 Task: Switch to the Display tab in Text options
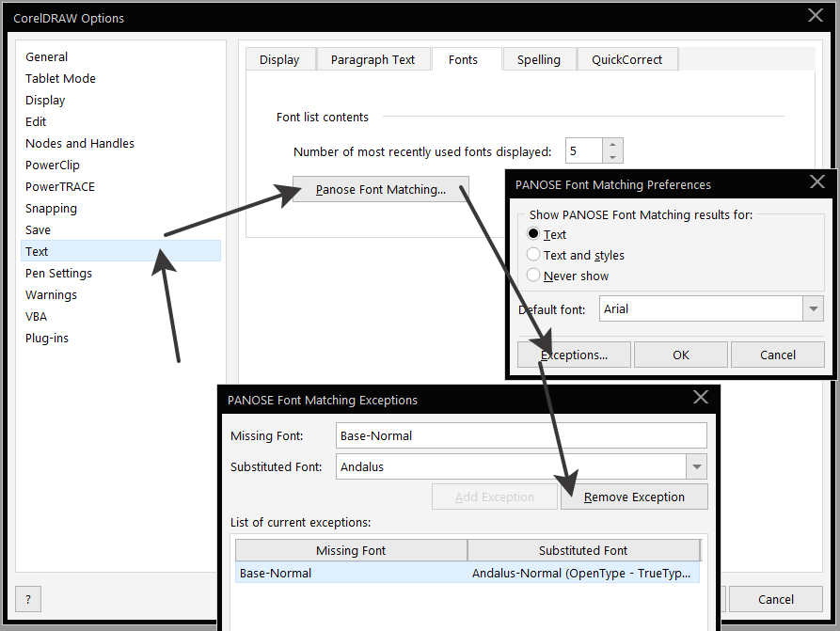pyautogui.click(x=279, y=59)
